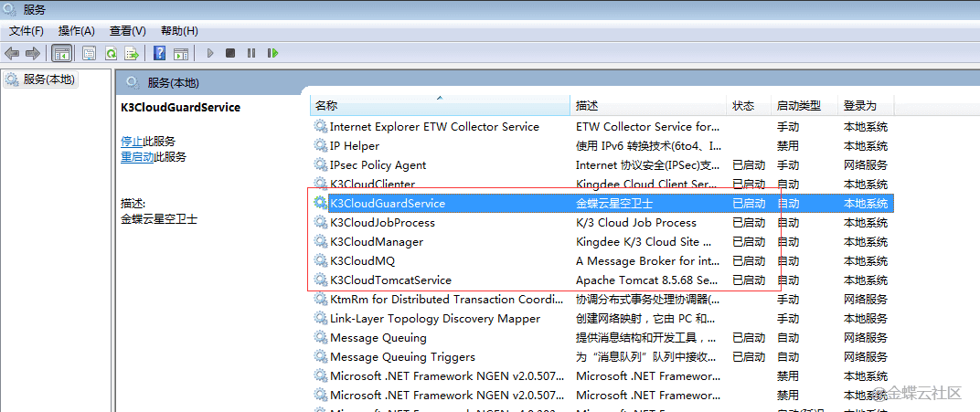Viewport: 980px width, 412px height.
Task: Click the K3CloudGuardService bold title in details pane
Action: [x=181, y=108]
